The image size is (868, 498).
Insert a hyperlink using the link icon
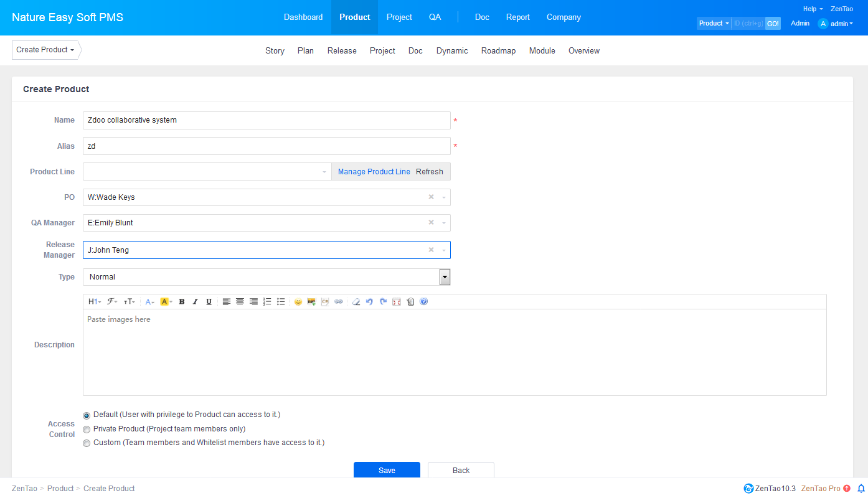point(339,302)
